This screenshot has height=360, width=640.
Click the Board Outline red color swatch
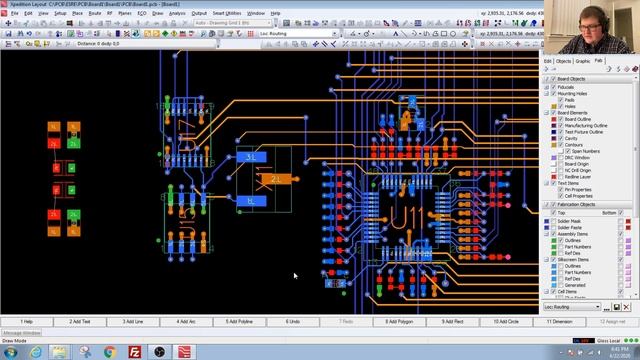click(554, 119)
